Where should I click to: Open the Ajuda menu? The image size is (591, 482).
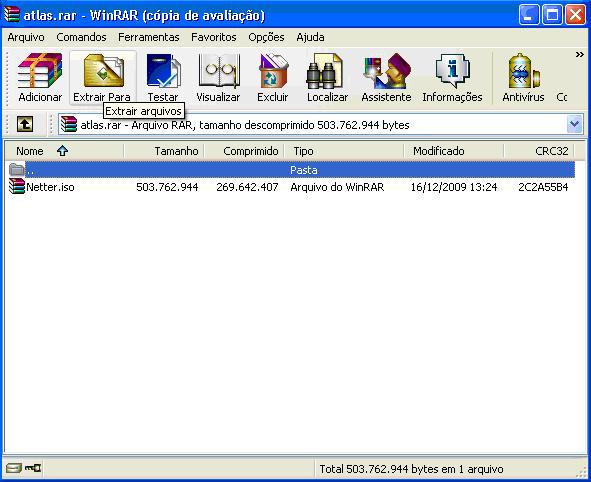310,37
